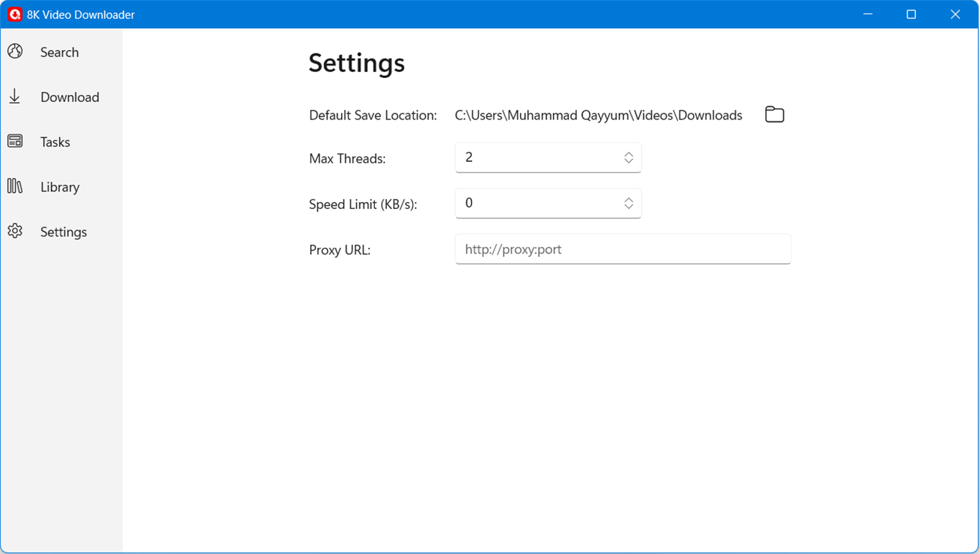Decrease Speed Limit with the down stepper

click(628, 208)
